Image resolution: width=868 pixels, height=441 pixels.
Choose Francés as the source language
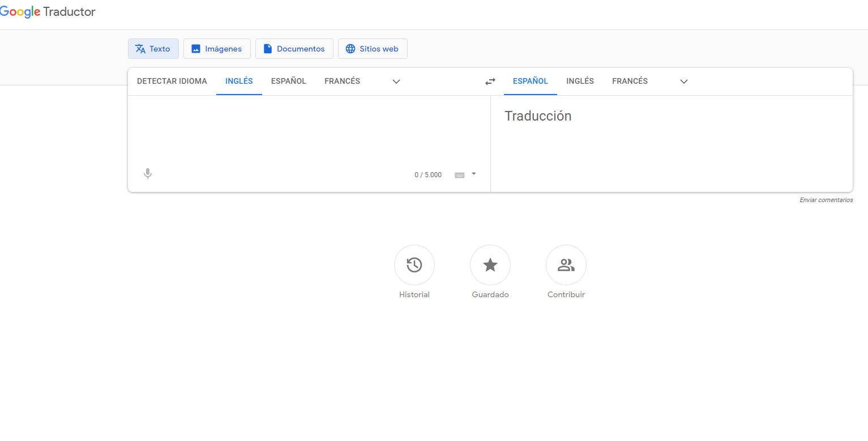(x=342, y=81)
